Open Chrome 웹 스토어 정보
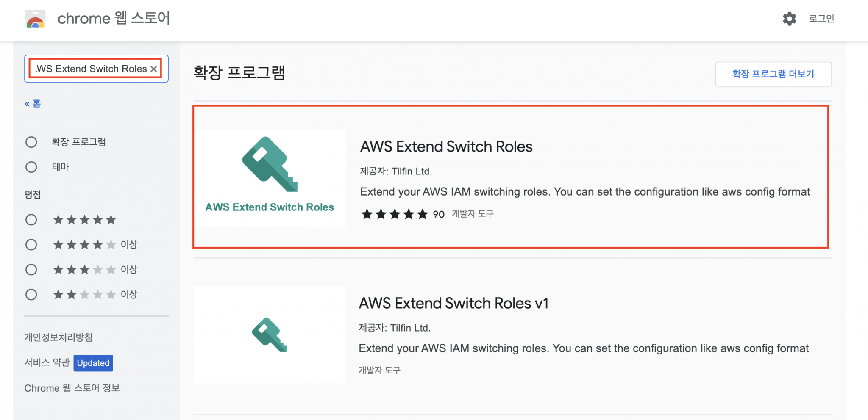This screenshot has height=420, width=868. pyautogui.click(x=72, y=388)
